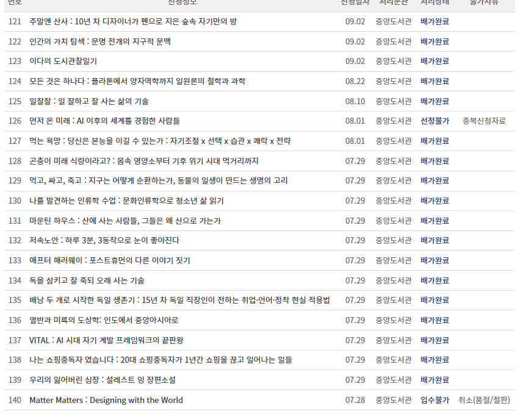Click the 처리상태 column header

tap(435, 3)
